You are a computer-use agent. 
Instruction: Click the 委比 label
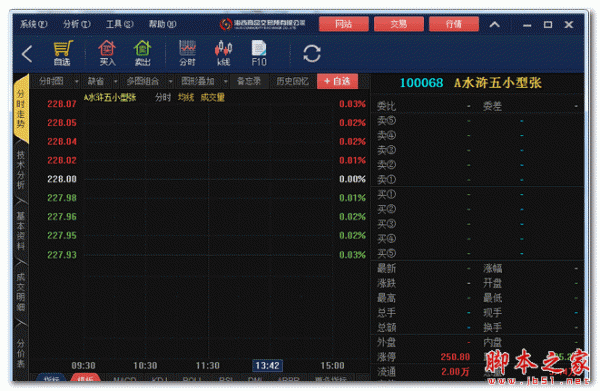point(386,106)
